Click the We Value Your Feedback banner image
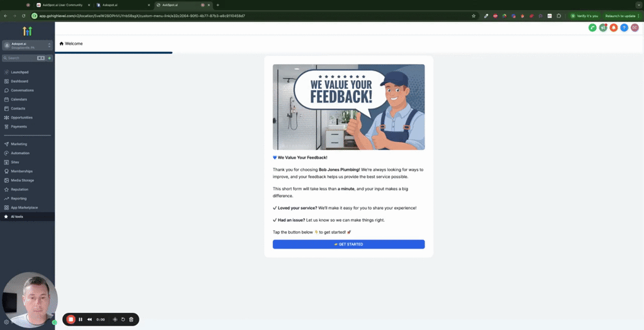The image size is (644, 330). click(348, 107)
